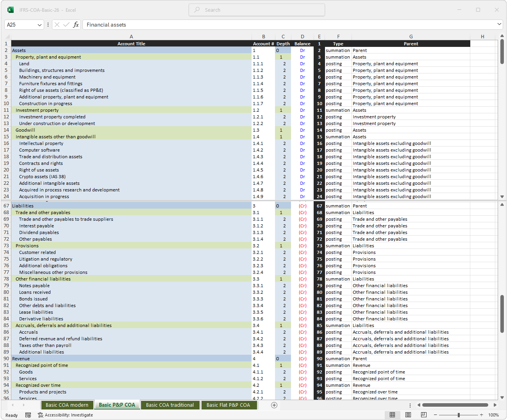Click the sheet tab bar splitter dots
Image resolution: width=507 pixels, height=420 pixels.
tap(410, 405)
